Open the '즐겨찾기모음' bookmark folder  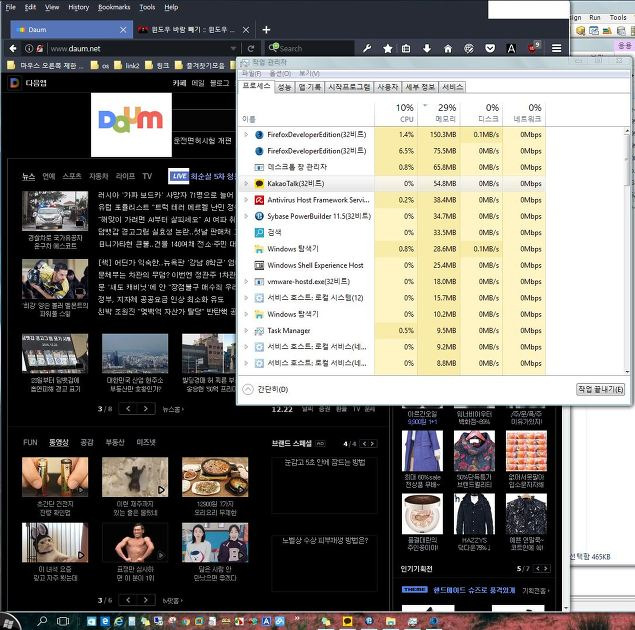200,65
